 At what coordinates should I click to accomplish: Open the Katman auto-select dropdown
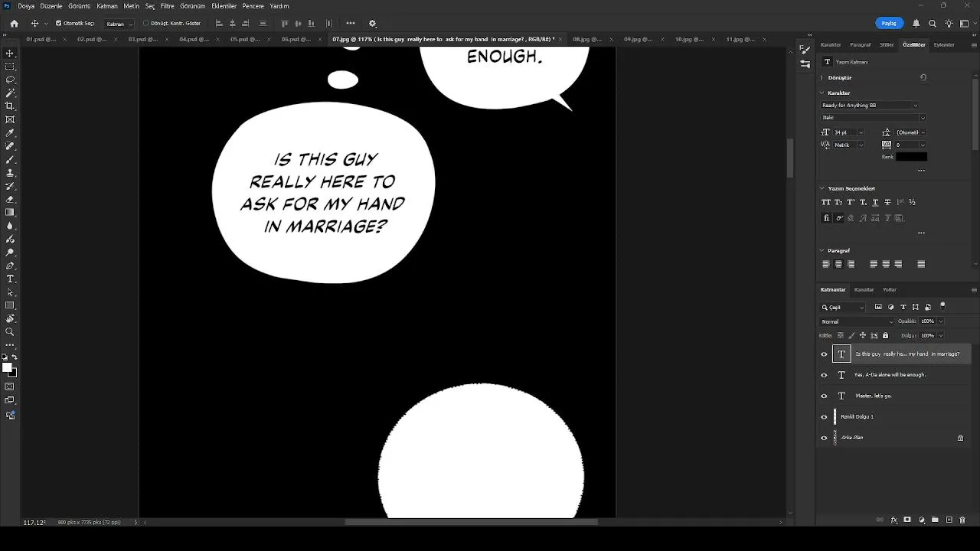click(119, 24)
